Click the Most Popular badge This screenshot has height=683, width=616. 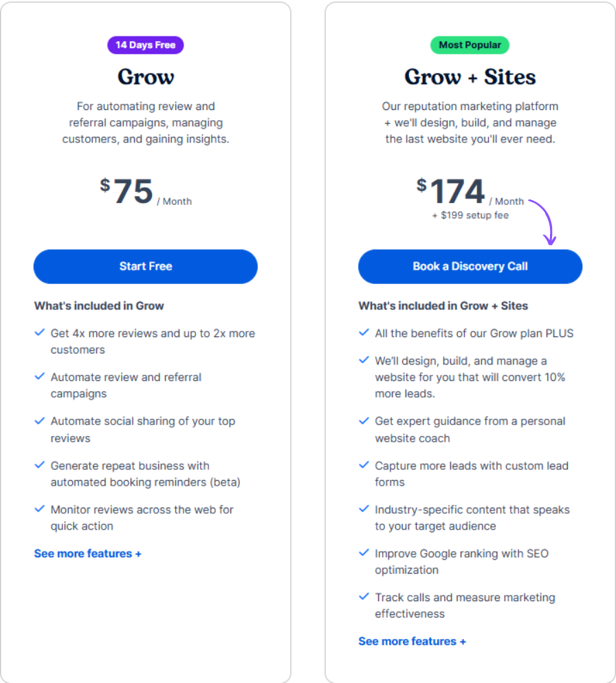[x=470, y=45]
